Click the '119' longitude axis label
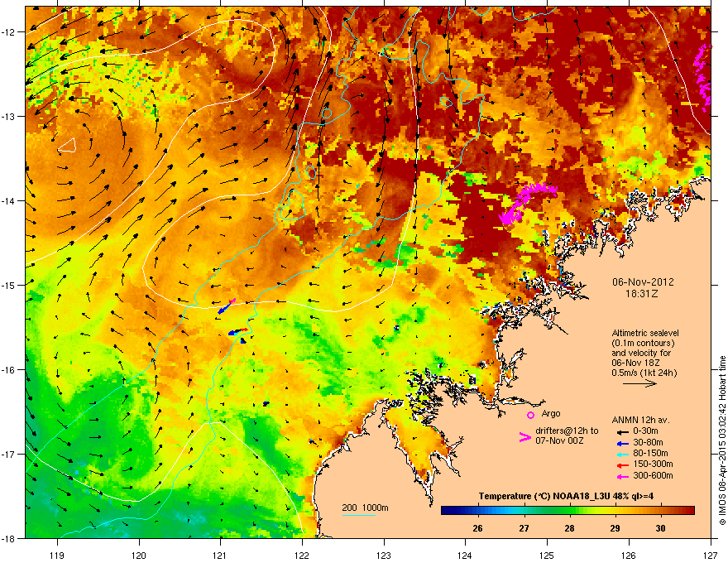The height and width of the screenshot is (563, 728). point(57,555)
